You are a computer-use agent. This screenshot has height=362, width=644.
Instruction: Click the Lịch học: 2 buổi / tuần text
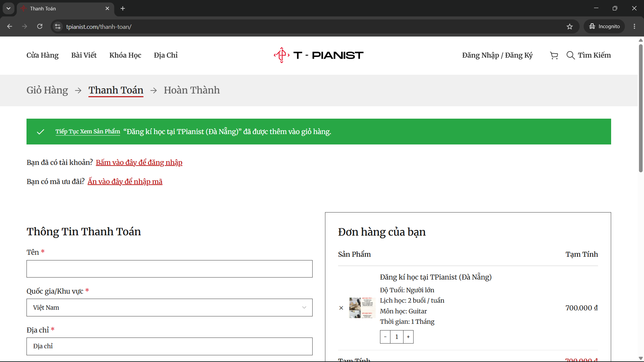coord(412,301)
